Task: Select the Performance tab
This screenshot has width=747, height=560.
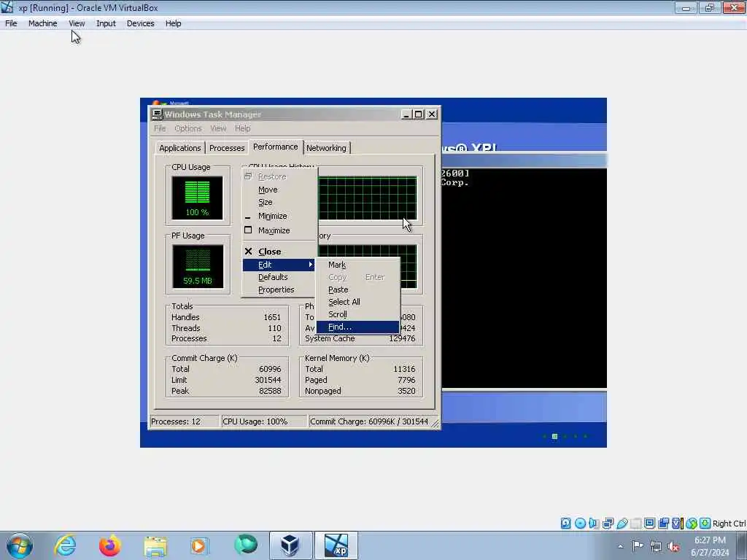Action: point(275,147)
